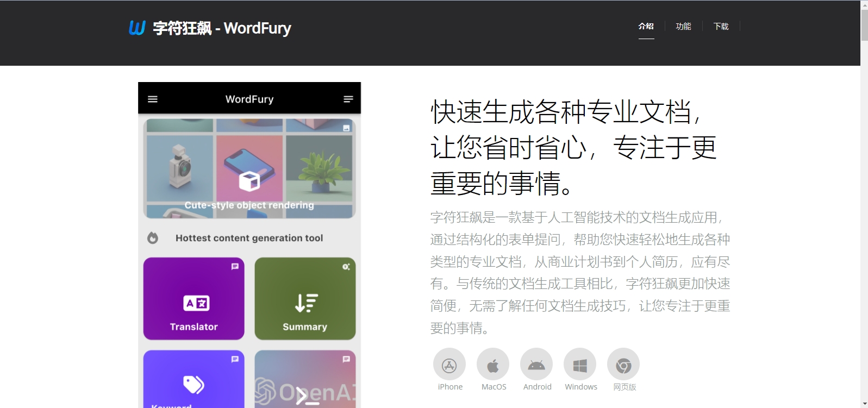The width and height of the screenshot is (868, 408).
Task: Click the chat icon on Keyword card
Action: pyautogui.click(x=235, y=359)
